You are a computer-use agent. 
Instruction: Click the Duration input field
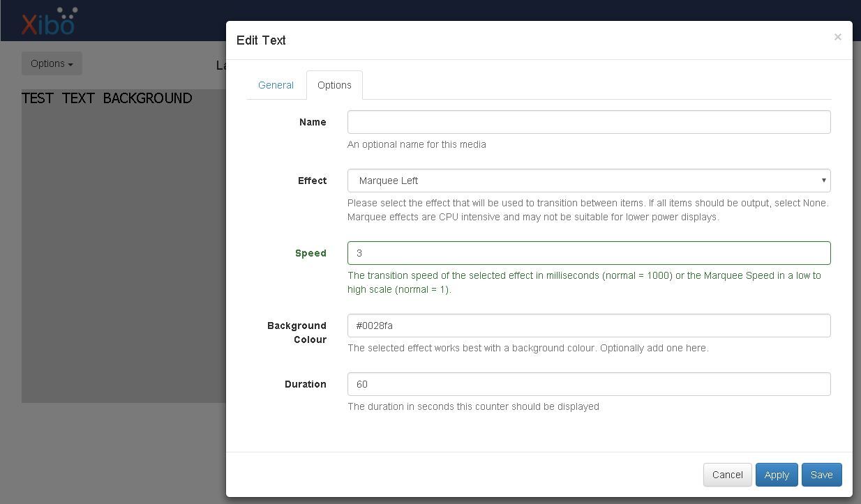pyautogui.click(x=589, y=384)
